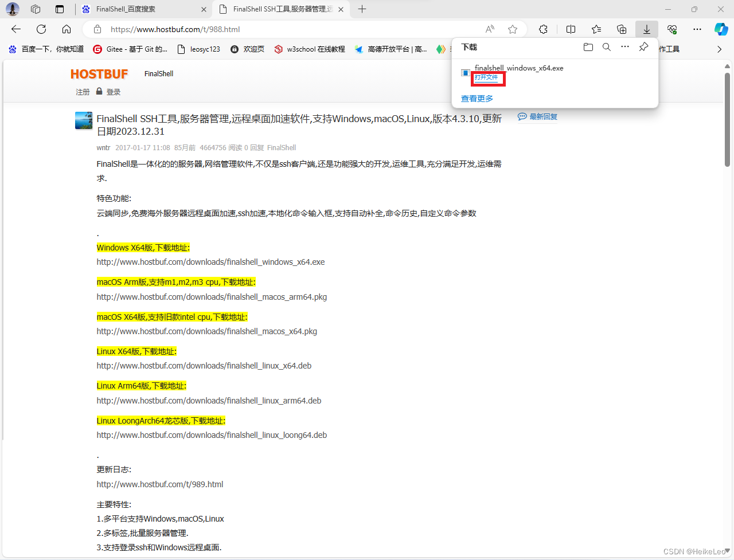Click author name wntr
The width and height of the screenshot is (734, 560).
[x=103, y=148]
